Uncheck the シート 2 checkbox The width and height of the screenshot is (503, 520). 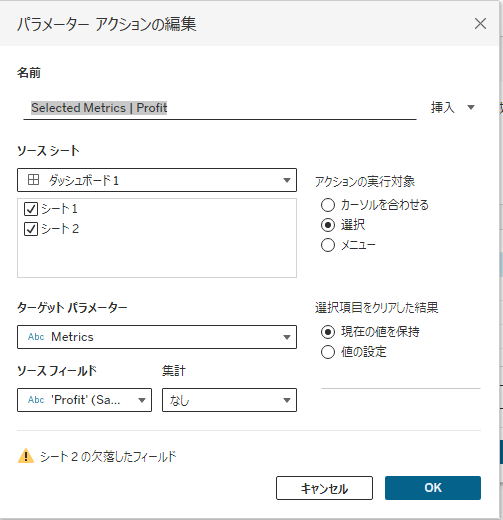click(x=31, y=229)
